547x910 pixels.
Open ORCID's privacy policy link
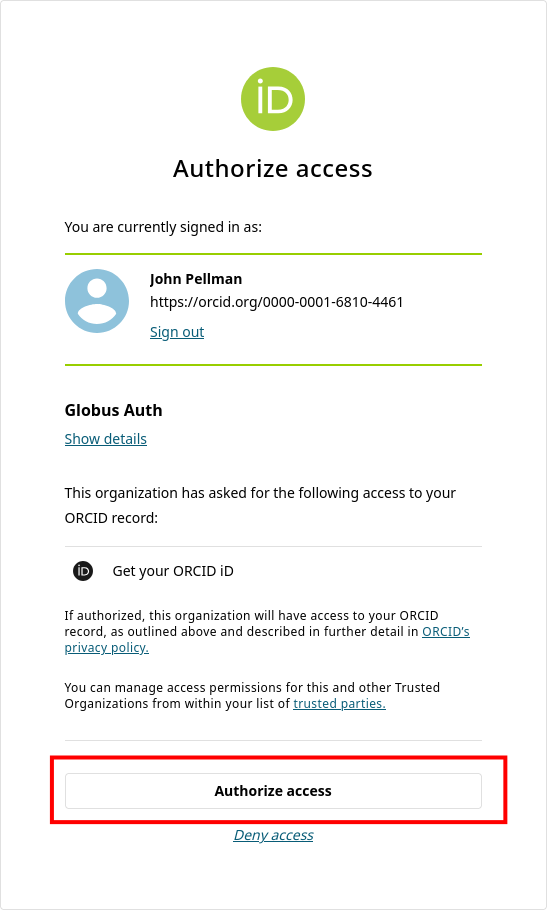pyautogui.click(x=267, y=639)
